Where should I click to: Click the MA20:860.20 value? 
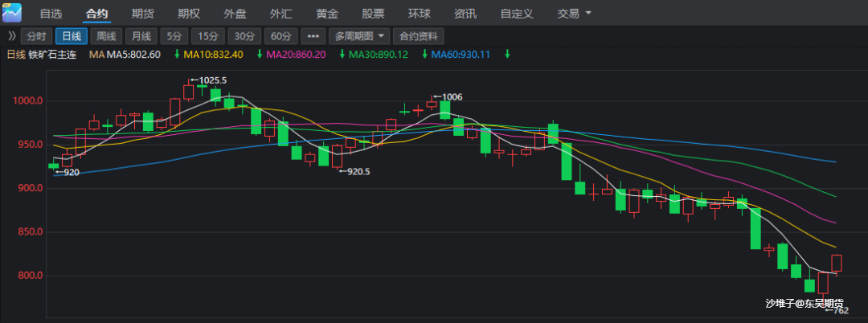(x=296, y=54)
